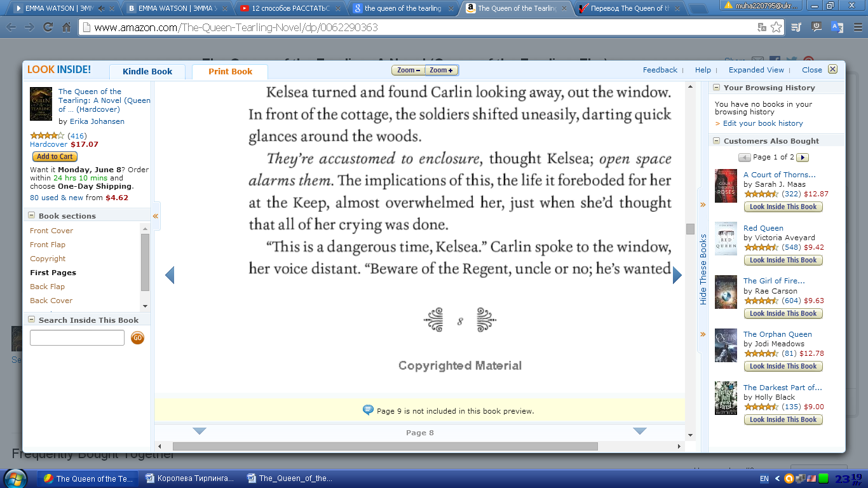Click book page horizontal scrollbar
Image resolution: width=868 pixels, height=488 pixels.
click(x=385, y=446)
